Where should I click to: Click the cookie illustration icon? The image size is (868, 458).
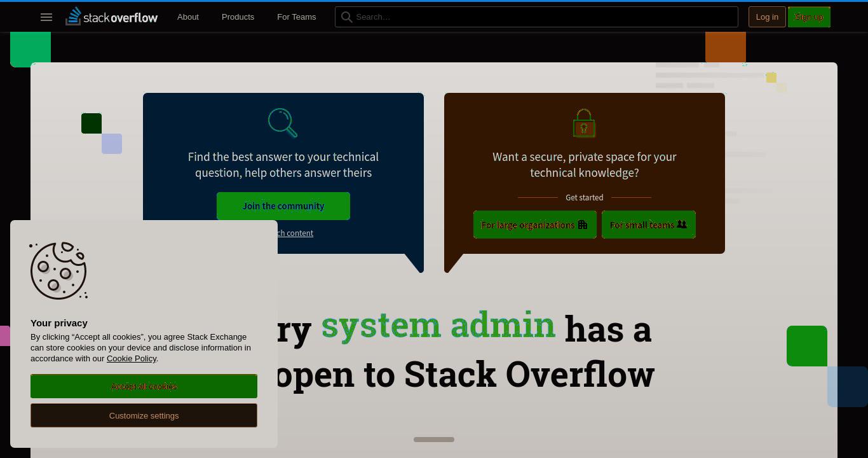tap(59, 270)
